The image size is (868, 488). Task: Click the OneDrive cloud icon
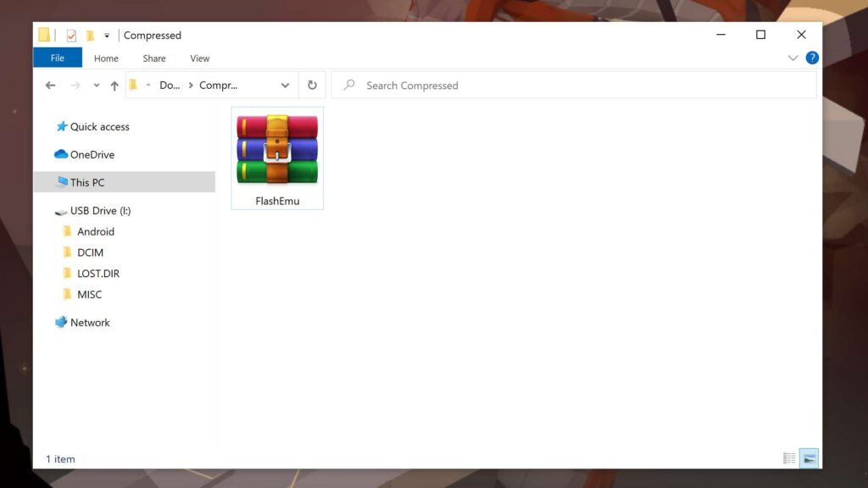click(x=61, y=154)
